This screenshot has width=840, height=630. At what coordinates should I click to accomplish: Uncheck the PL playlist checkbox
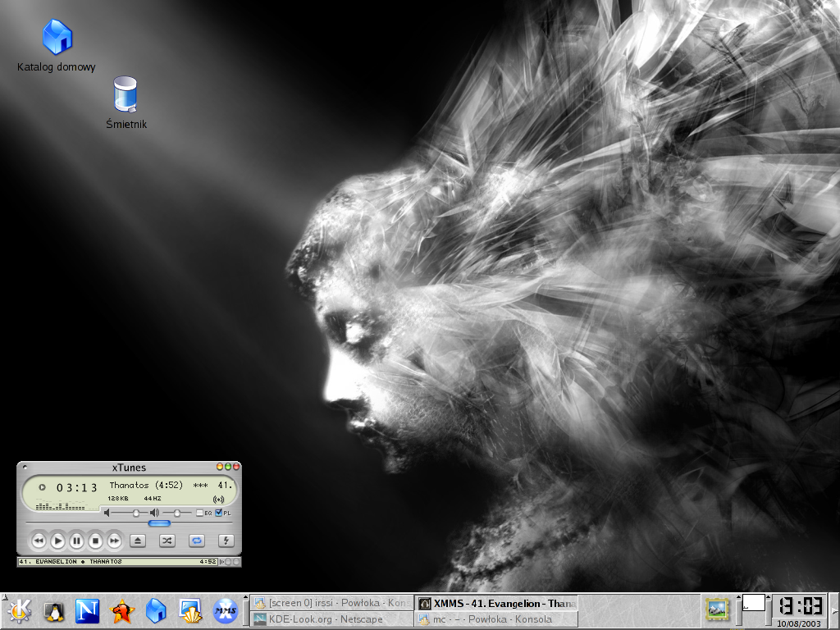tap(218, 513)
